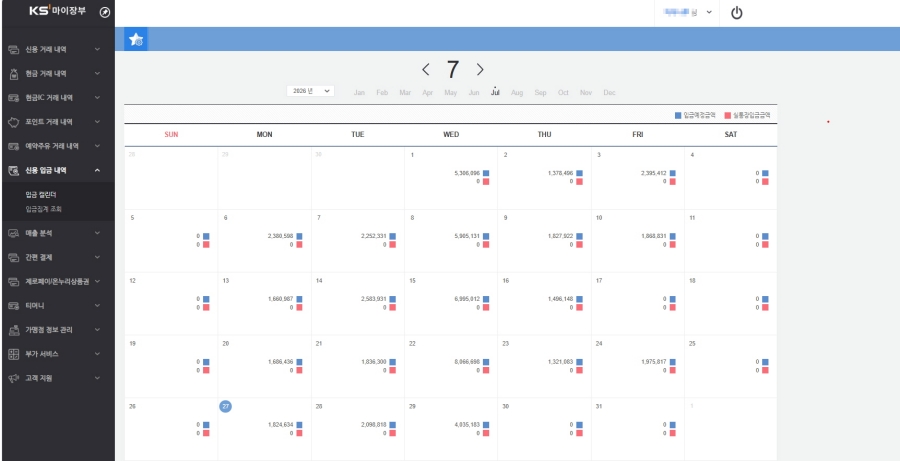Switch to the Jun month link

[474, 92]
